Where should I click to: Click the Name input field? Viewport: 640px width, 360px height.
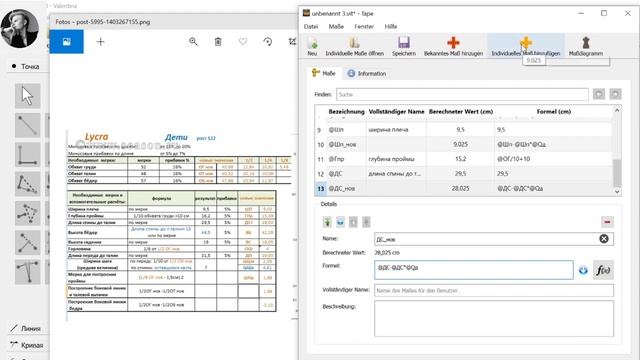494,239
